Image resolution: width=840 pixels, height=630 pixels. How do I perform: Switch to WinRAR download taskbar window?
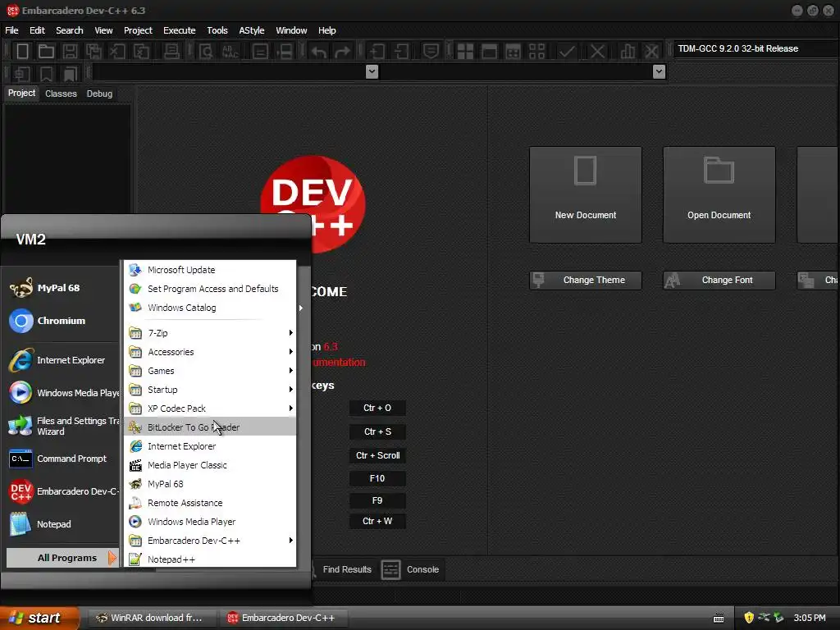[x=152, y=618]
